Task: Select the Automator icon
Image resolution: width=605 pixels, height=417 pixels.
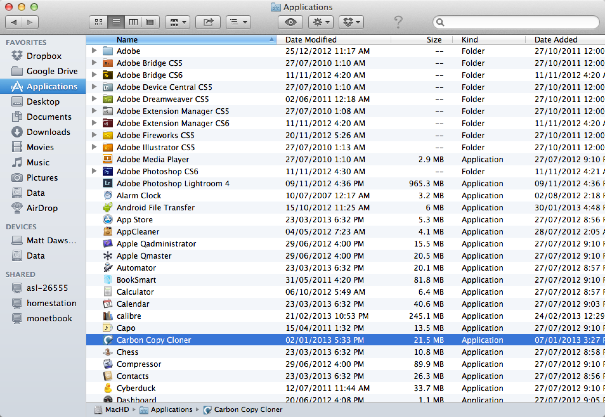Action: pos(108,267)
